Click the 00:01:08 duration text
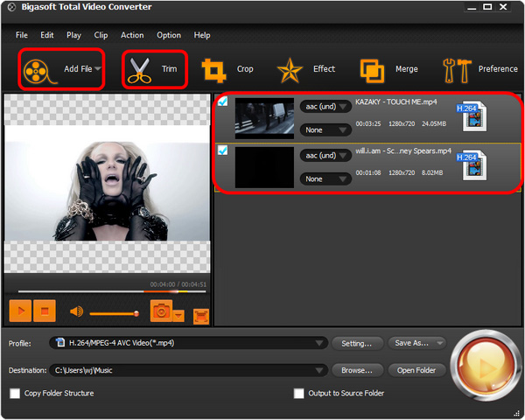 pos(368,173)
